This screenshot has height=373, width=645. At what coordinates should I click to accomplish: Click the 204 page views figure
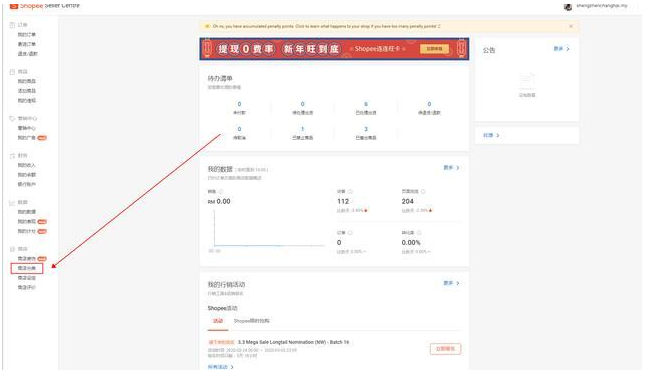coord(407,202)
